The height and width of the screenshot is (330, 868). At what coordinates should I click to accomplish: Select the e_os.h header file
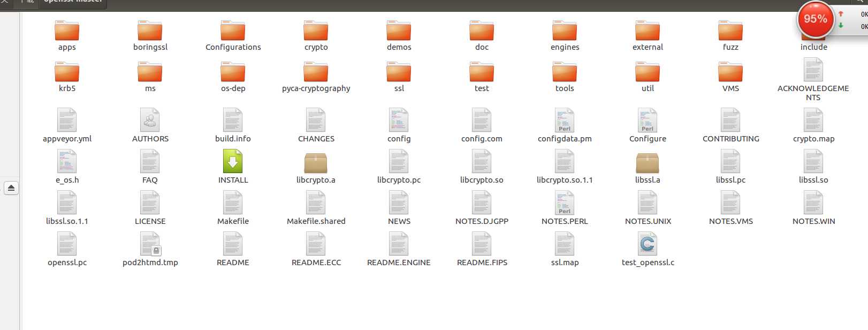(x=67, y=161)
